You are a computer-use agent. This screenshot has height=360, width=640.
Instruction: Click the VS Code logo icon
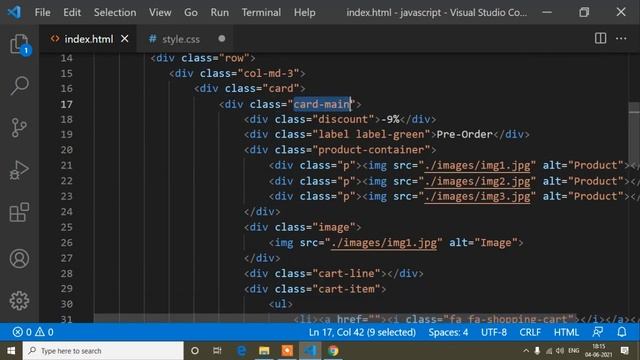point(14,12)
